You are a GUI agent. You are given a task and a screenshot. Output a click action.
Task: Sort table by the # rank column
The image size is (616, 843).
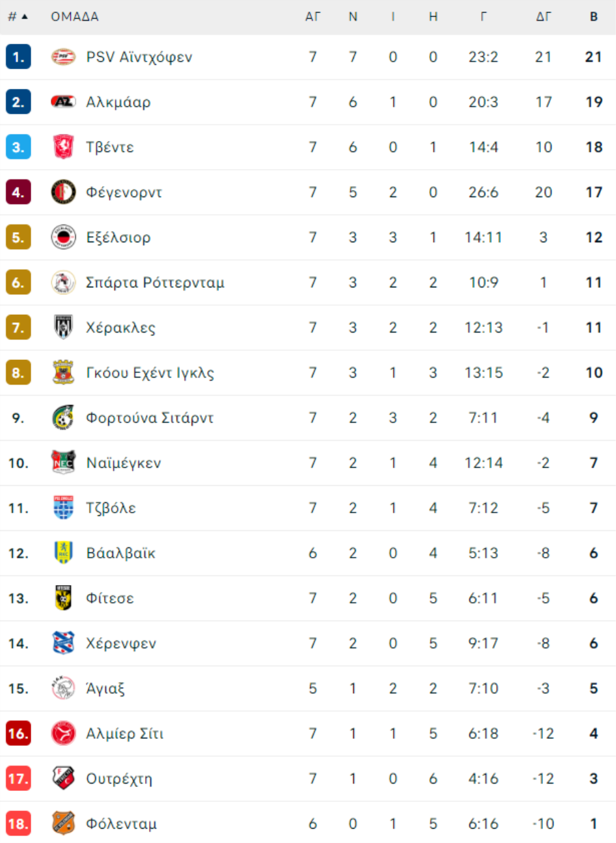pyautogui.click(x=17, y=17)
